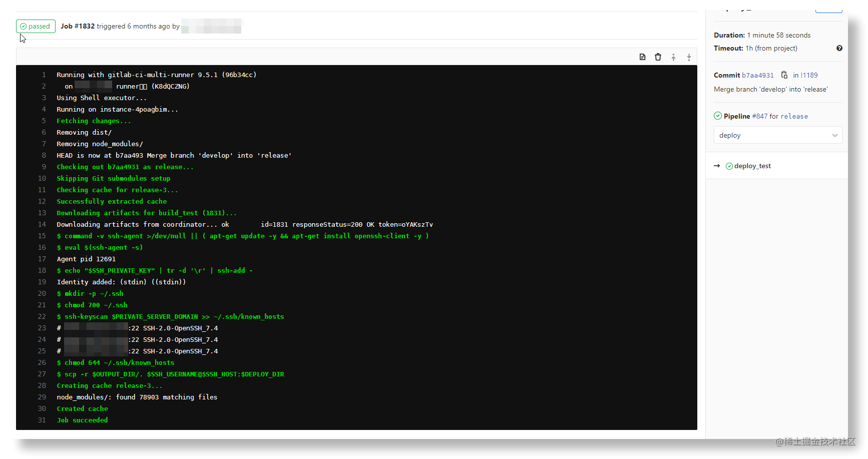This screenshot has width=868, height=459.
Task: Jump to bottom of log arrow icon
Action: coord(689,57)
